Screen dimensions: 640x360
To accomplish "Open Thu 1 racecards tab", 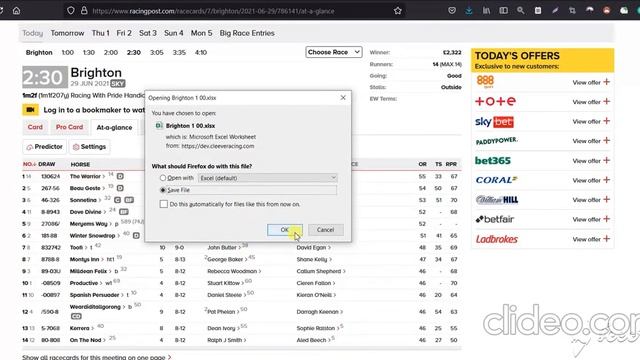I will click(x=100, y=33).
